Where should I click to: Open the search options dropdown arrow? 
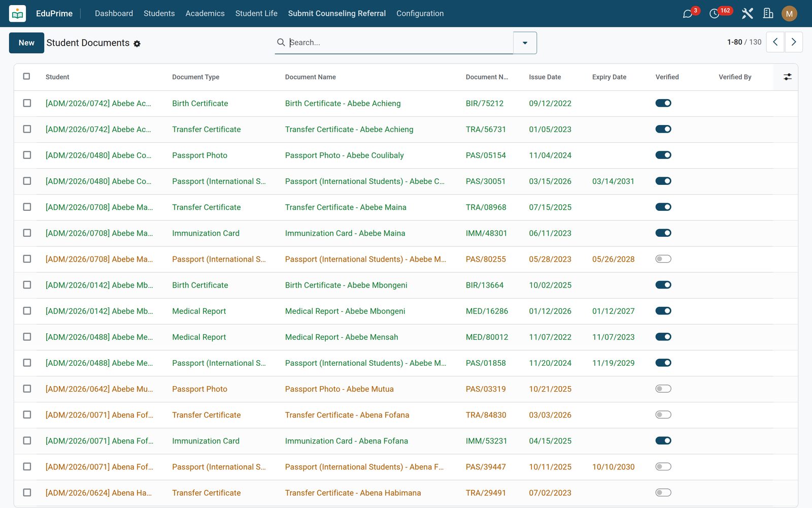coord(525,43)
